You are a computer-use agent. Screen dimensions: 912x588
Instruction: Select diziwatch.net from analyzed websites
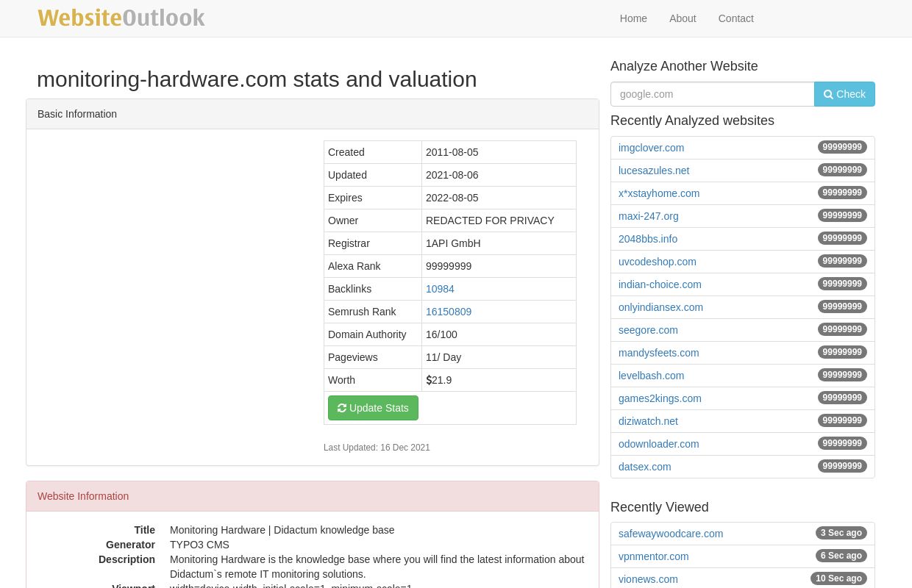[648, 421]
